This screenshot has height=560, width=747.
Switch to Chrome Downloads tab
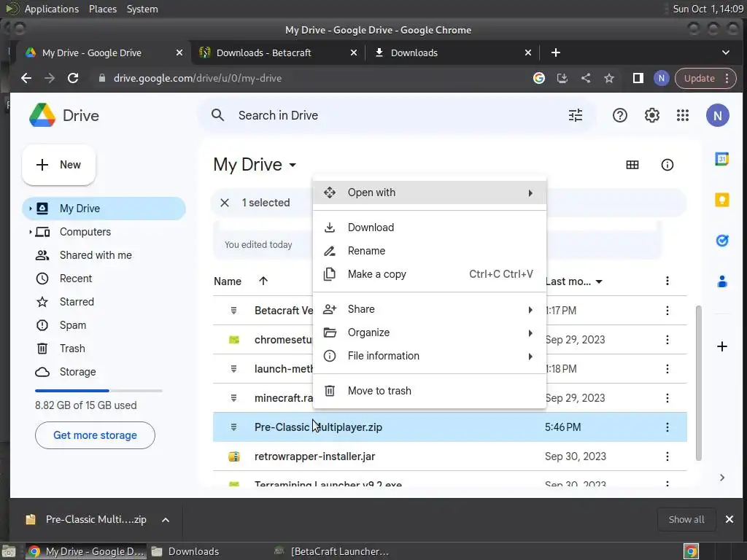pos(452,52)
